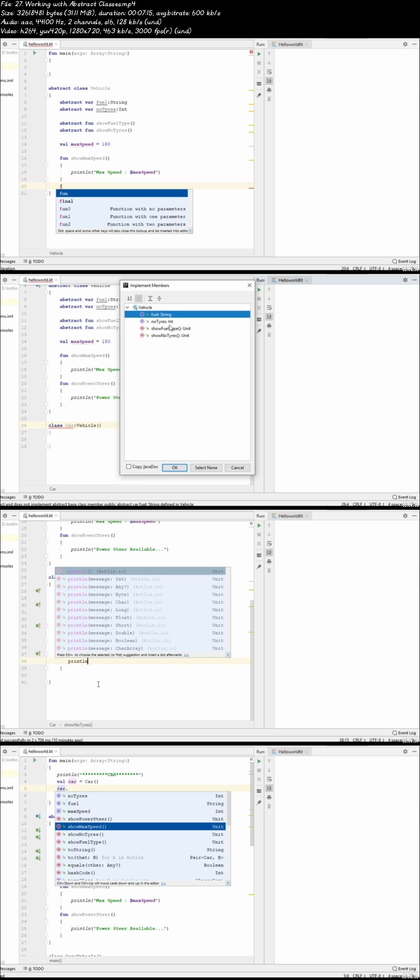This screenshot has height=980, width=420.
Task: Click Rerun green arrow in car-members frame Run panel
Action: click(259, 761)
